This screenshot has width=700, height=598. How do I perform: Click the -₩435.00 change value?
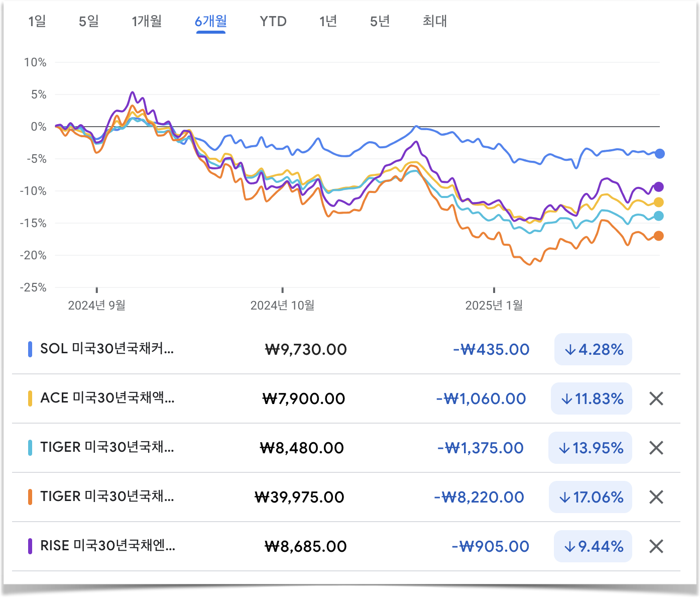(x=491, y=349)
